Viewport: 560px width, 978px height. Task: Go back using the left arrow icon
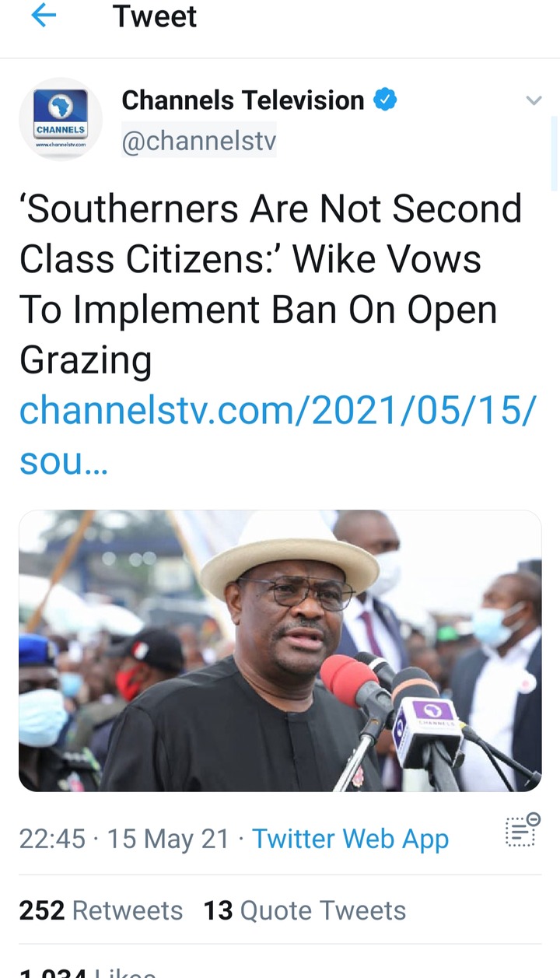tap(44, 16)
